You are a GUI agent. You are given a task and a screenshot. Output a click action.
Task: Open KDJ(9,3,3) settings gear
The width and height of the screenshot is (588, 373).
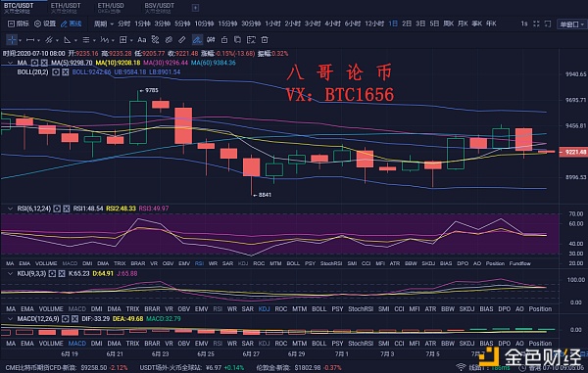[52, 274]
